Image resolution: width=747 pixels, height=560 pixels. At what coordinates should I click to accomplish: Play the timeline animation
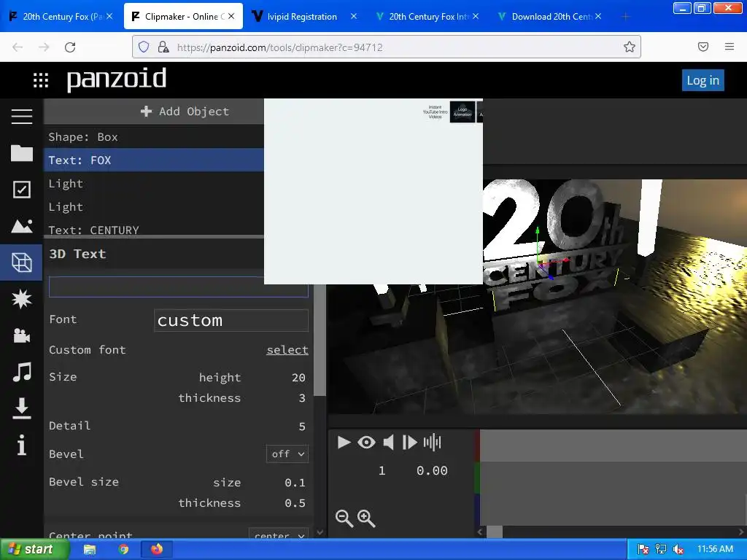344,443
